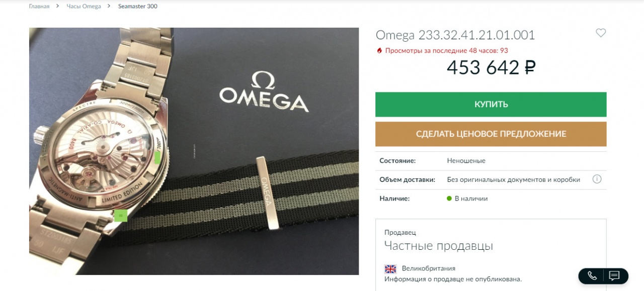Click the red flame views icon
This screenshot has height=291, width=644.
379,51
